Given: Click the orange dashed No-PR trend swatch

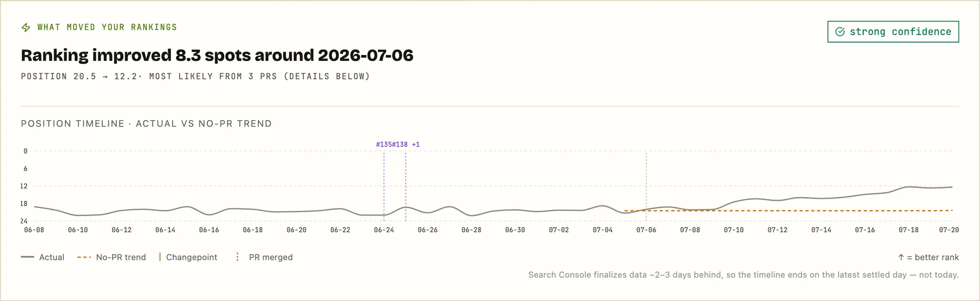Looking at the screenshot, I should coord(84,257).
